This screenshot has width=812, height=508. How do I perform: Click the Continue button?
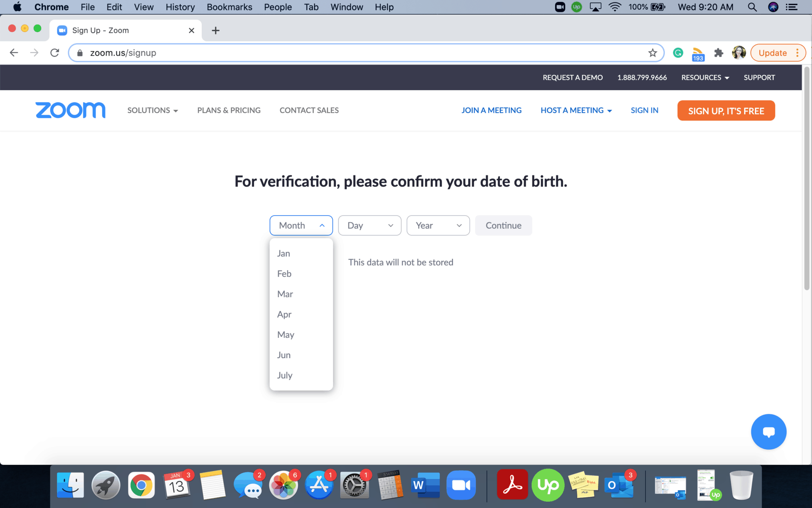pyautogui.click(x=503, y=225)
